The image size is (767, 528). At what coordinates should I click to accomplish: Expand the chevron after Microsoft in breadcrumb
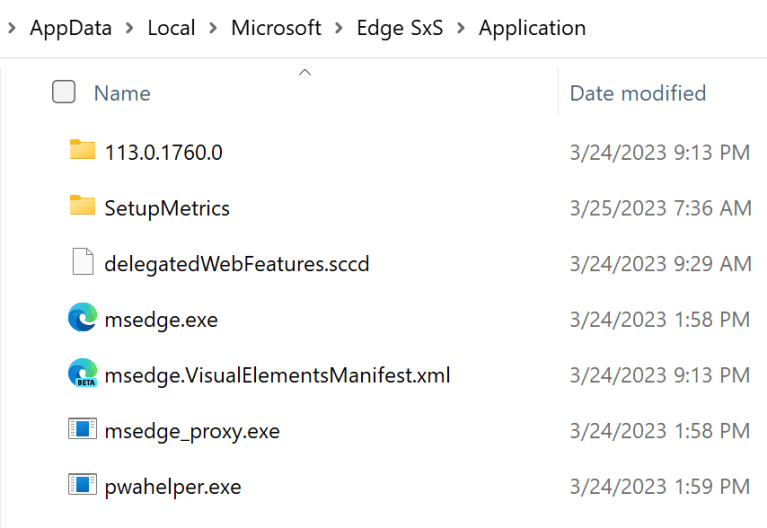click(339, 28)
